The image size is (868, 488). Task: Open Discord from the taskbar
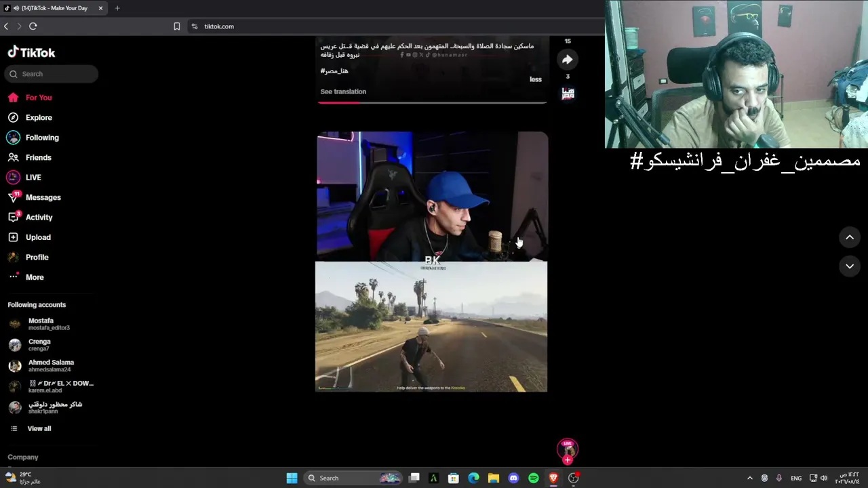click(513, 478)
